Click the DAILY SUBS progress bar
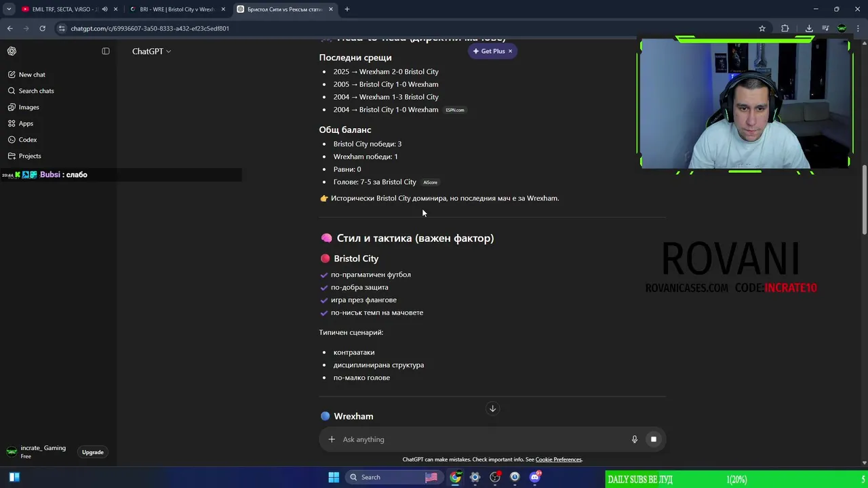Image resolution: width=868 pixels, height=488 pixels. [736, 479]
